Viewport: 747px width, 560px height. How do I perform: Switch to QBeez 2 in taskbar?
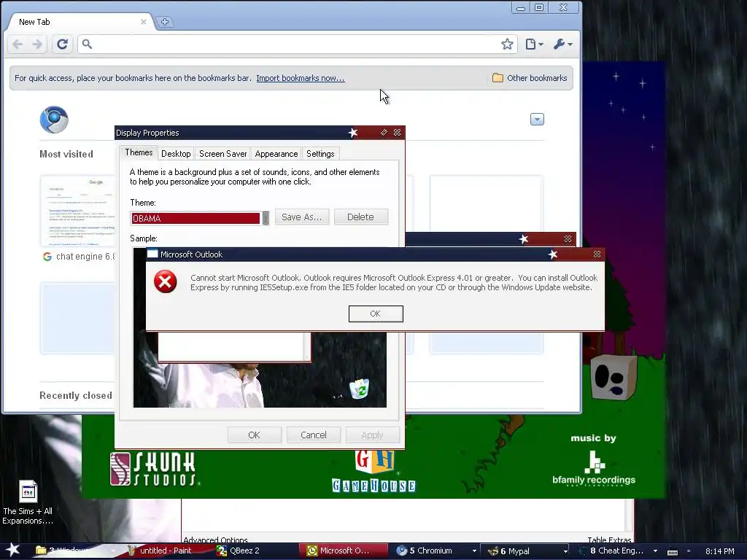pos(255,551)
